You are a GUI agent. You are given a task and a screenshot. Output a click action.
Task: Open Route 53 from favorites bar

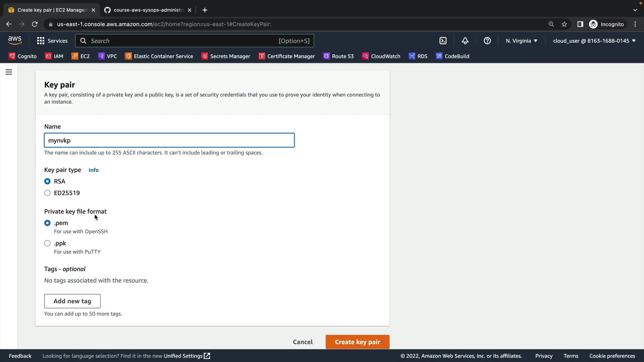[x=338, y=56]
